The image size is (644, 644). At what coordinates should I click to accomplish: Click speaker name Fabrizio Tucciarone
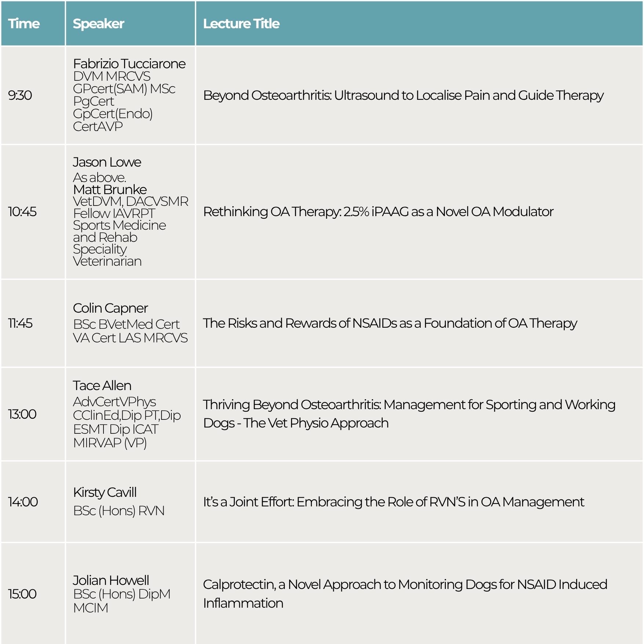pyautogui.click(x=129, y=64)
